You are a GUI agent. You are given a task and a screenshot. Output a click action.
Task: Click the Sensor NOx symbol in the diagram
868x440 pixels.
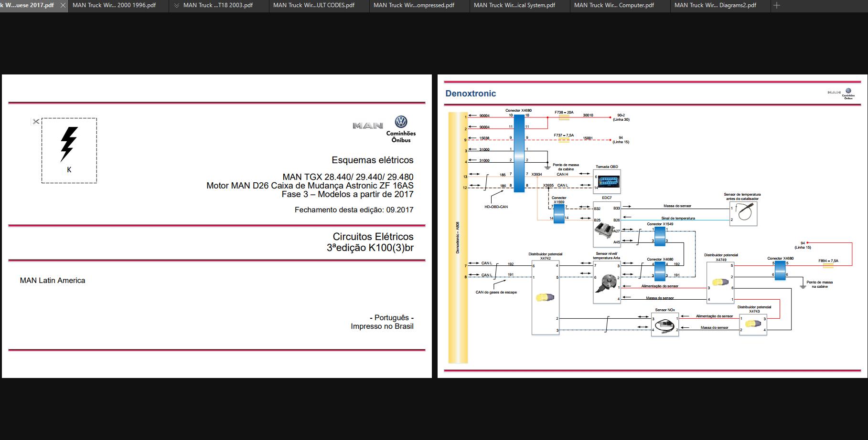click(664, 325)
